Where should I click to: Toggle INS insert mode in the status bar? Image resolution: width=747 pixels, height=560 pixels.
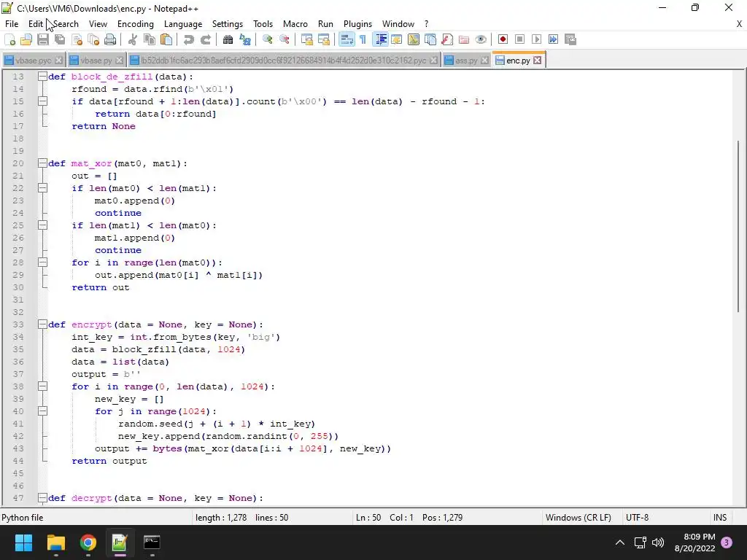coord(720,517)
